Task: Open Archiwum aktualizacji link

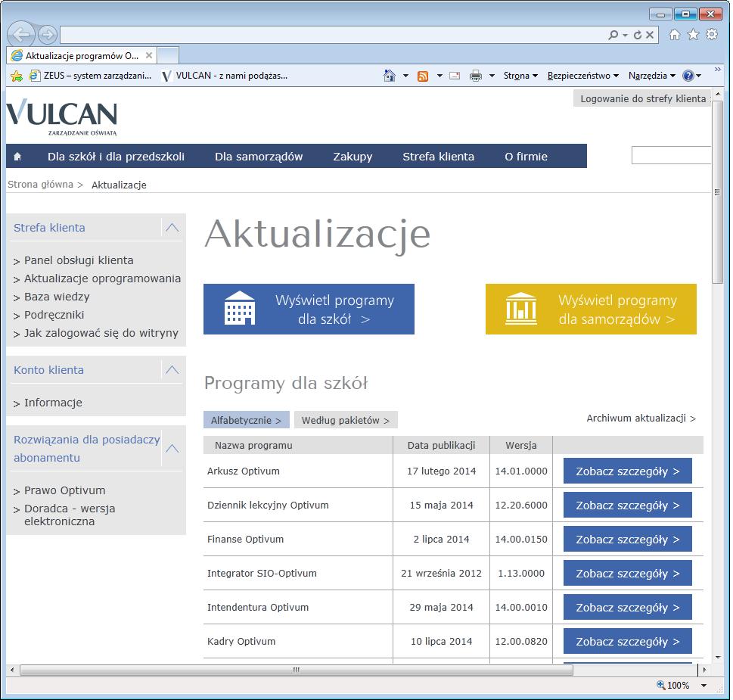Action: click(x=641, y=418)
